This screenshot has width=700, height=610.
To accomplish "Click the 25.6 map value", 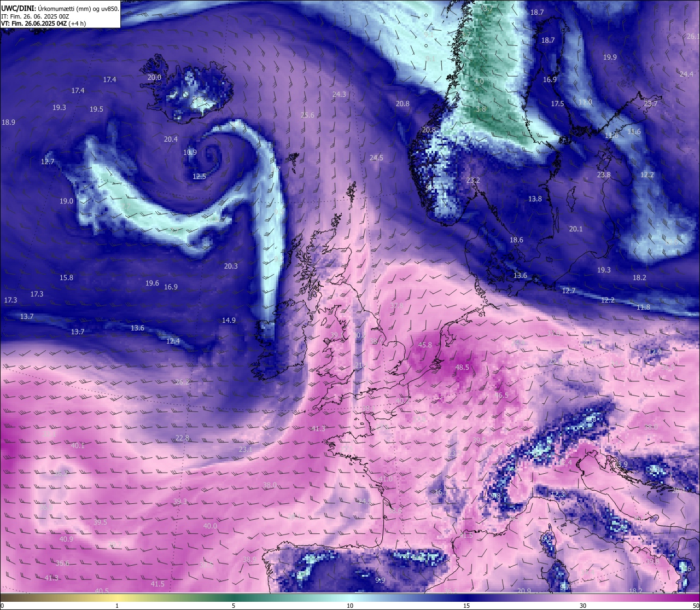I will click(x=307, y=115).
